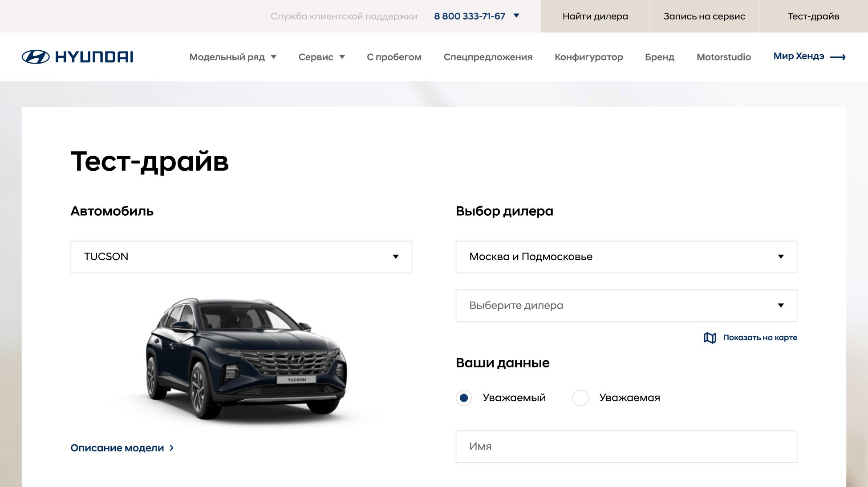Viewport: 868px width, 487px height.
Task: Go to the С пробегом section
Action: point(394,57)
